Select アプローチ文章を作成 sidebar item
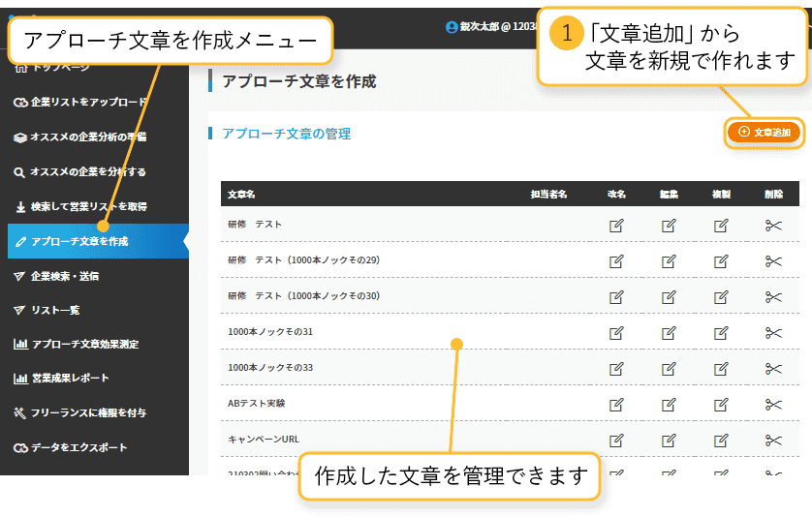 click(98, 241)
